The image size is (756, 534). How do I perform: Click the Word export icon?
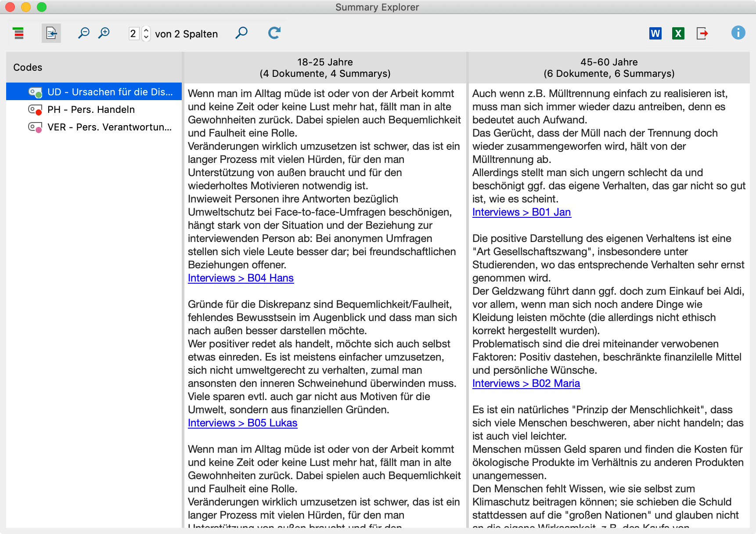coord(655,33)
